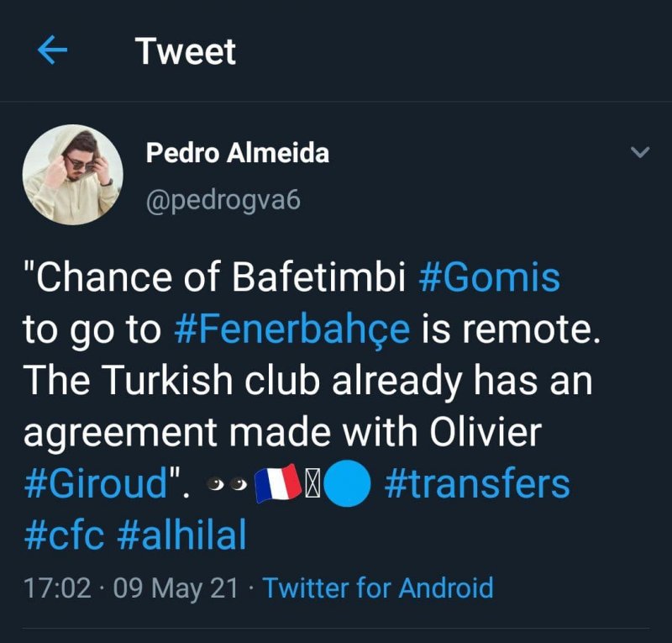Image resolution: width=672 pixels, height=643 pixels.
Task: Click the 09 May 21 date
Action: (x=176, y=588)
